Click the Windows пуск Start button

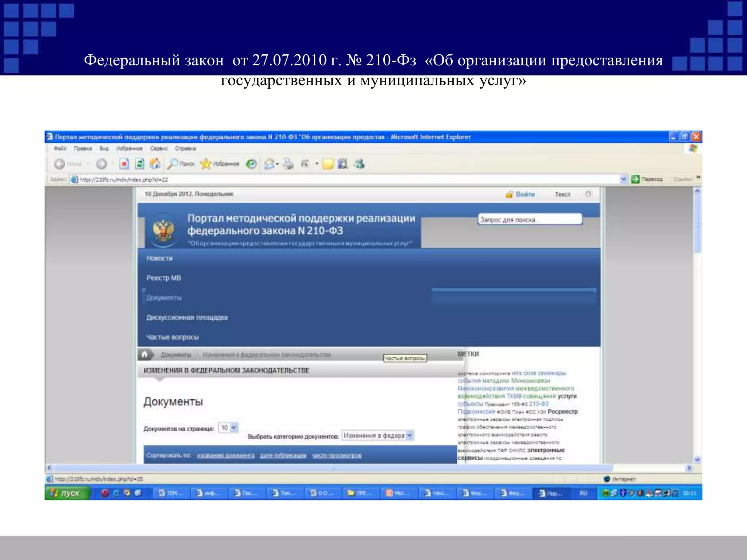(67, 493)
